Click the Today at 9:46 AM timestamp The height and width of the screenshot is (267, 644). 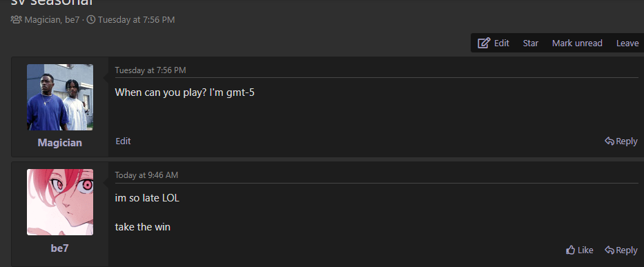[x=146, y=175]
